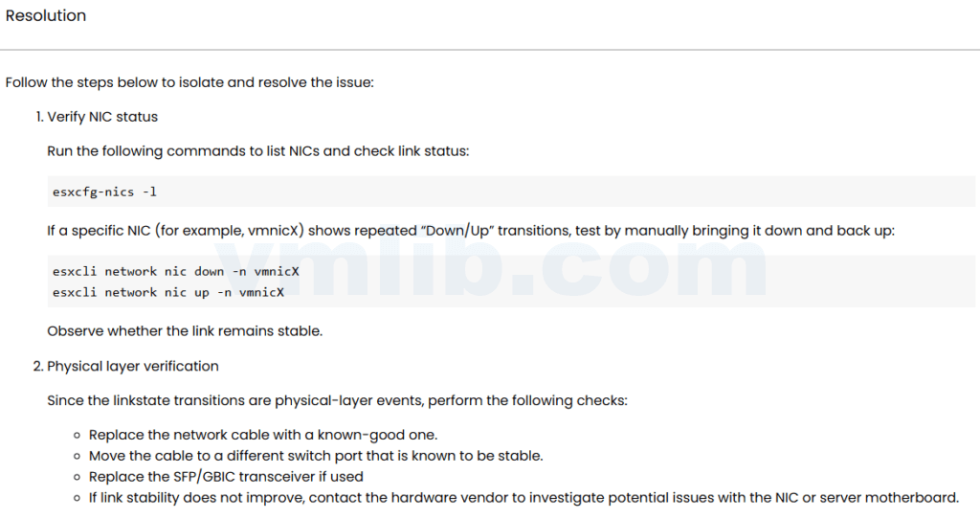Click the paragraph about repeated Down/Up transitions
Image resolution: width=980 pixels, height=519 pixels.
click(x=470, y=231)
